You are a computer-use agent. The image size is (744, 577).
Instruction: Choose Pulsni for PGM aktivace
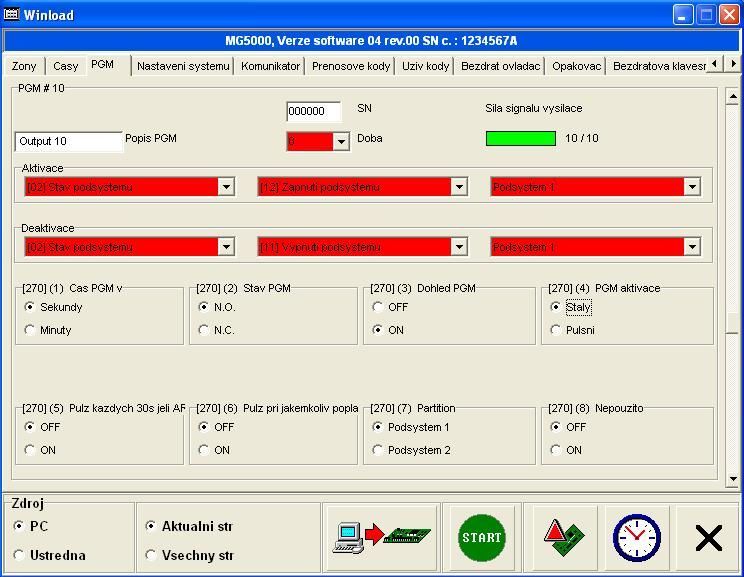pos(556,330)
